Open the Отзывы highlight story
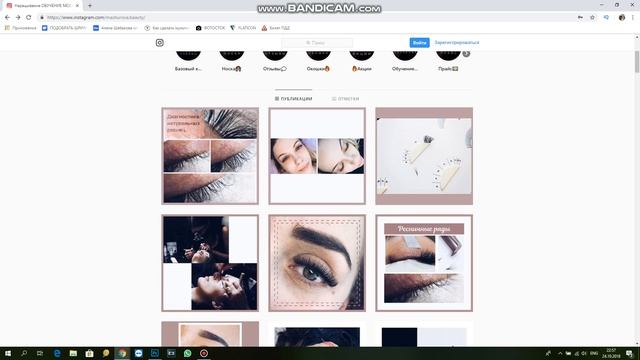 (275, 61)
